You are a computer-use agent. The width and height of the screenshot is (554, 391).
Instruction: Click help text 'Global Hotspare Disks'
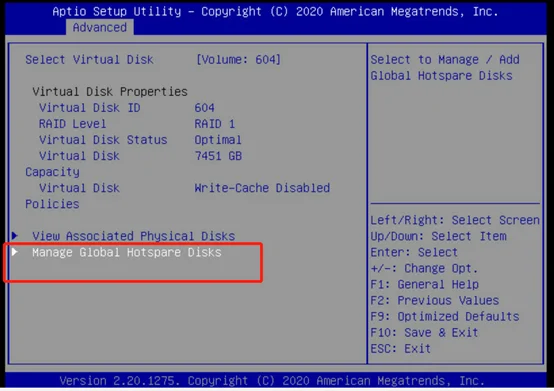pyautogui.click(x=442, y=76)
